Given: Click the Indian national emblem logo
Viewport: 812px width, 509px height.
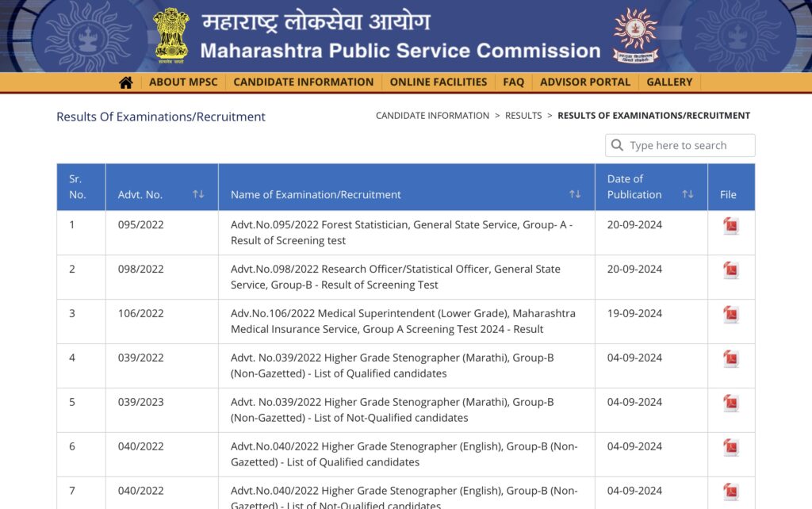Looking at the screenshot, I should coord(171,36).
